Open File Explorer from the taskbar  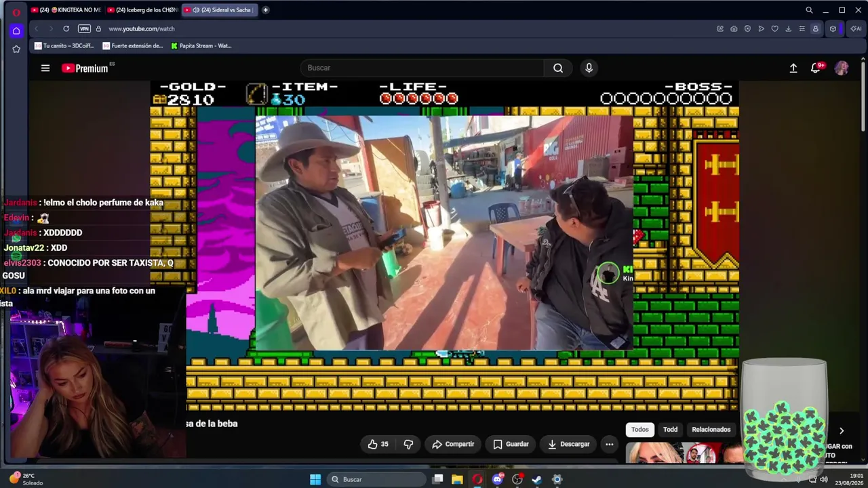click(458, 479)
